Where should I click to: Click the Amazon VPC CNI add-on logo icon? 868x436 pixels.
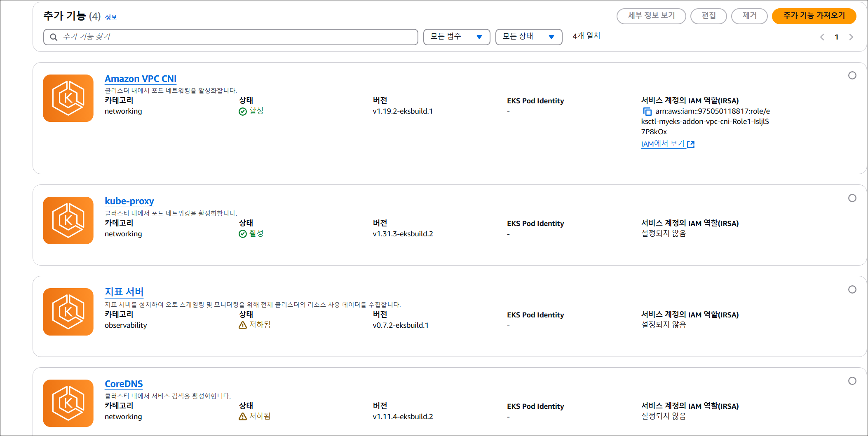(68, 98)
